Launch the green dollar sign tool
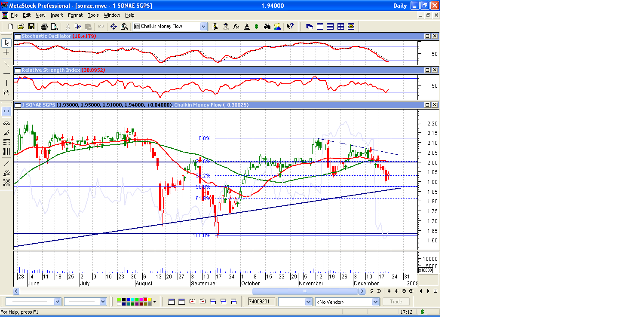 (257, 26)
